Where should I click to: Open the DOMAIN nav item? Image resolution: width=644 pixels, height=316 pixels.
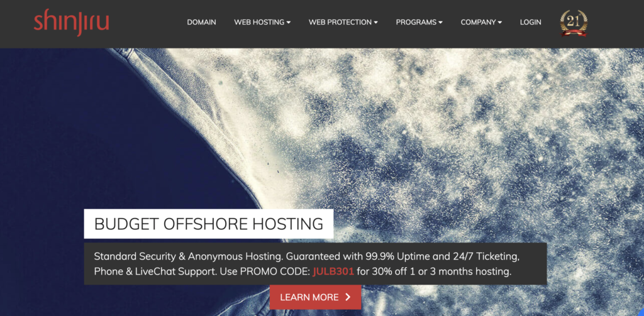point(202,22)
